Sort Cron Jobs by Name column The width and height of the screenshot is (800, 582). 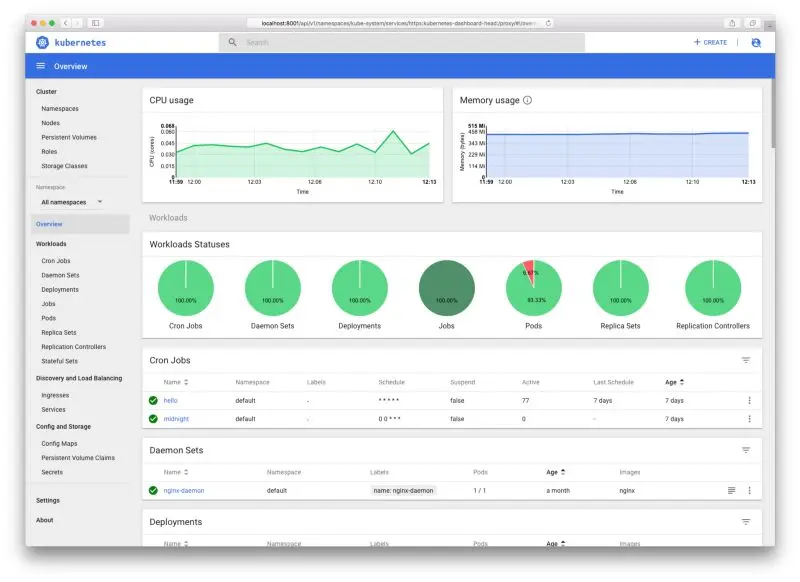click(176, 382)
